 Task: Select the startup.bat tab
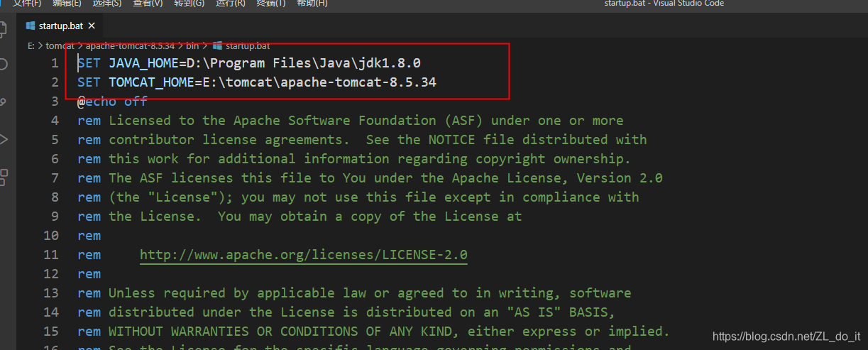[61, 26]
